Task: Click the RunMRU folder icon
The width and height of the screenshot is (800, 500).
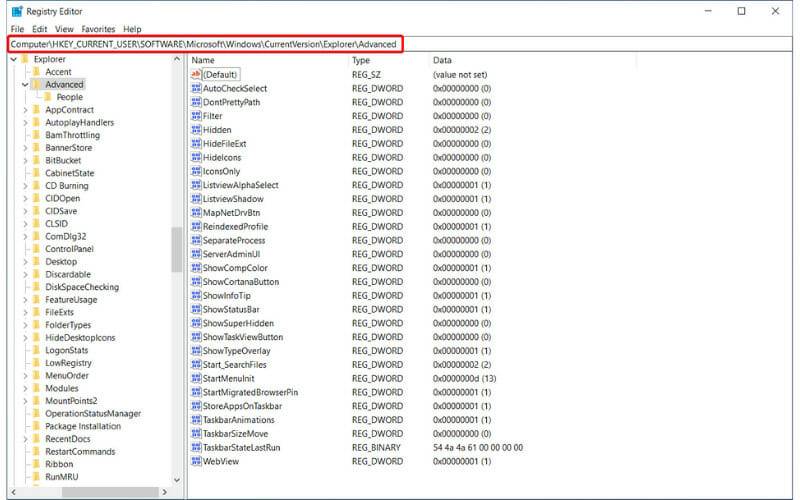Action: coord(36,477)
